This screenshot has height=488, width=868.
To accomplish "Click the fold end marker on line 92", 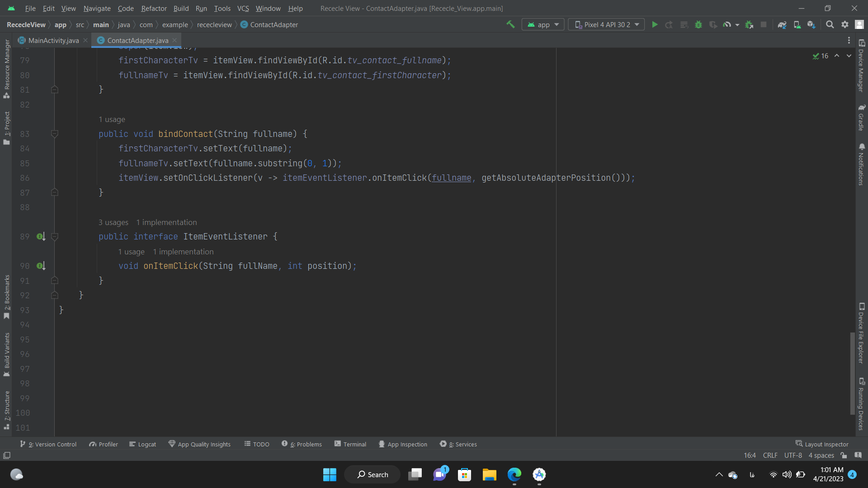I will pos(55,295).
